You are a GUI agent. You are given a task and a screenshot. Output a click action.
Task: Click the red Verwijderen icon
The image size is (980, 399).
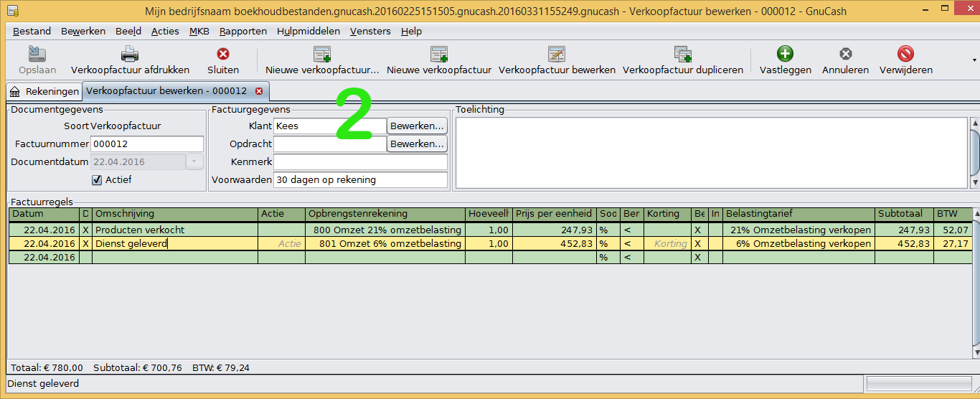click(x=906, y=54)
